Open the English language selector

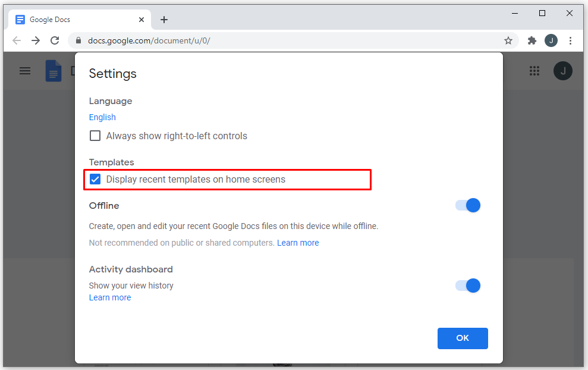[102, 117]
